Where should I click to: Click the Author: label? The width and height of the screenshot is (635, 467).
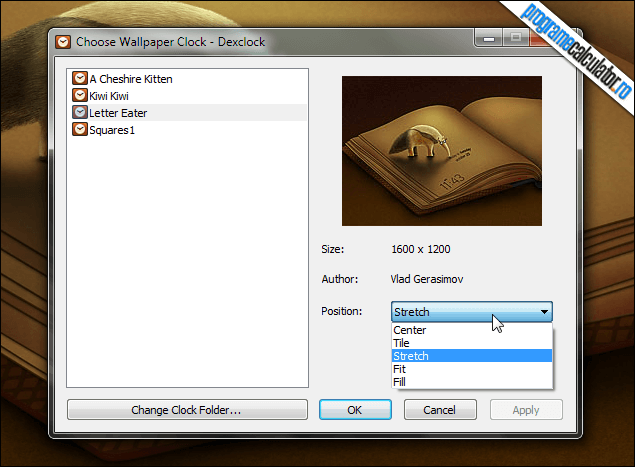click(x=340, y=279)
